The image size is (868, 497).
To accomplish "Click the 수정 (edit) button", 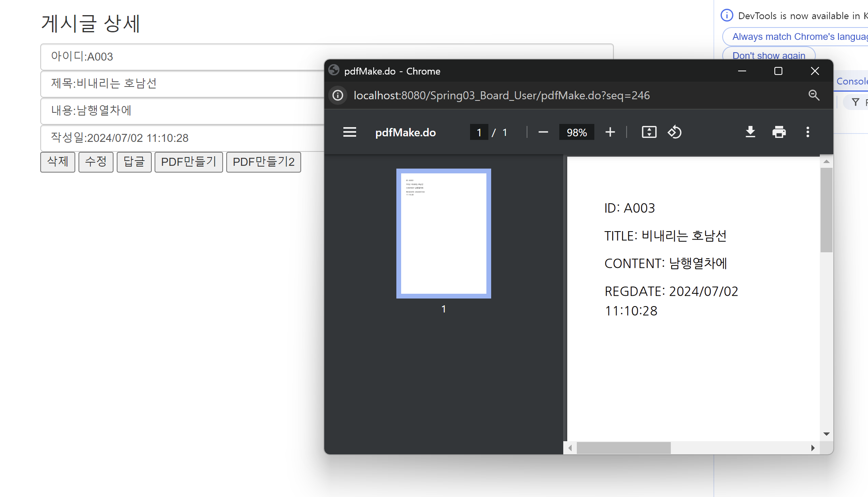I will (x=96, y=162).
